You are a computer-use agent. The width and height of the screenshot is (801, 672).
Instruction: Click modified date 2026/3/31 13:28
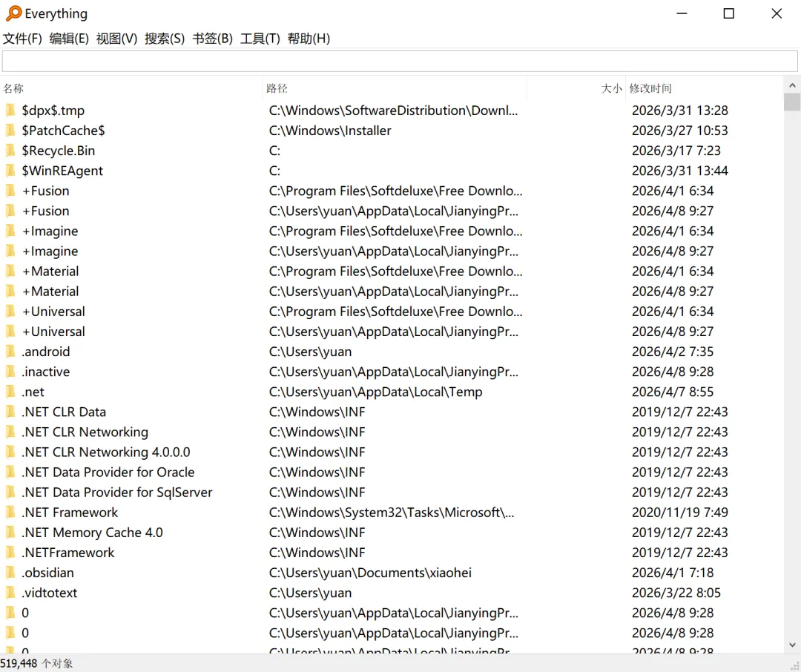click(680, 111)
